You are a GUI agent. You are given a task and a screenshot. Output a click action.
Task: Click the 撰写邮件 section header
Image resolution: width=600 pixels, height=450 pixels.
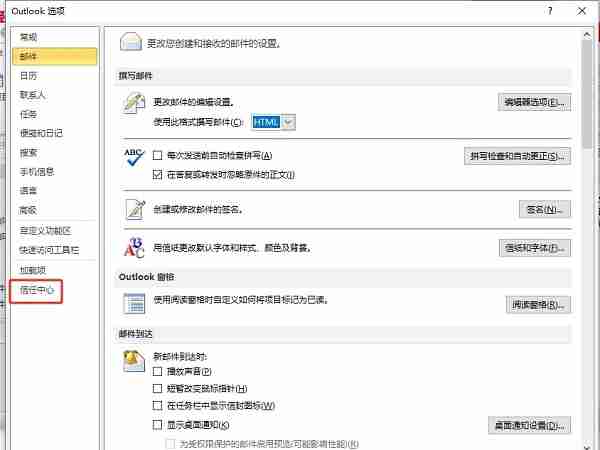pyautogui.click(x=135, y=76)
